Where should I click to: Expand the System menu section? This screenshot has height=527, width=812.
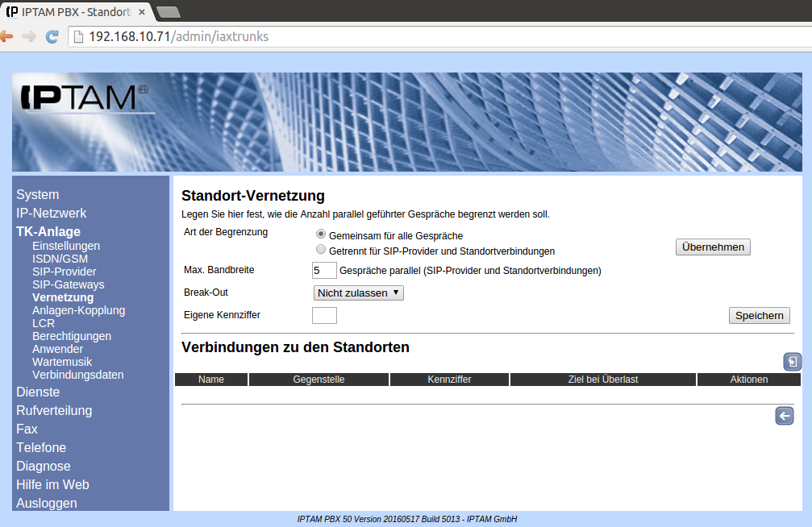tap(37, 194)
